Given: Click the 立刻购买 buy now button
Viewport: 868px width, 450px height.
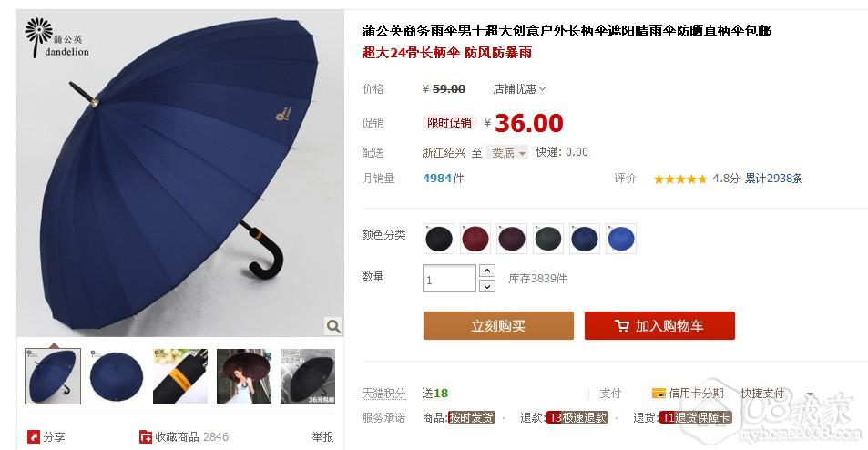Looking at the screenshot, I should coord(498,325).
